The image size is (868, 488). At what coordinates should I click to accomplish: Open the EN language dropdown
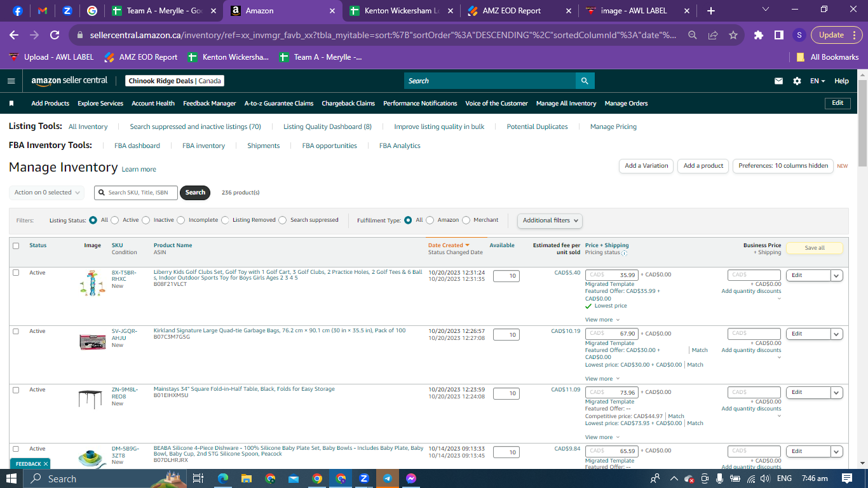point(817,81)
